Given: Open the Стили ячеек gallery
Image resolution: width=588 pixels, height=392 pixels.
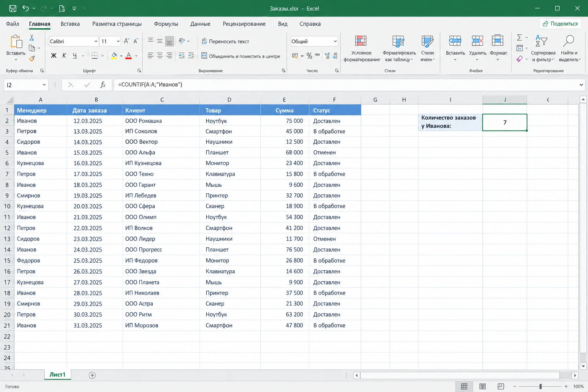Looking at the screenshot, I should tap(428, 48).
